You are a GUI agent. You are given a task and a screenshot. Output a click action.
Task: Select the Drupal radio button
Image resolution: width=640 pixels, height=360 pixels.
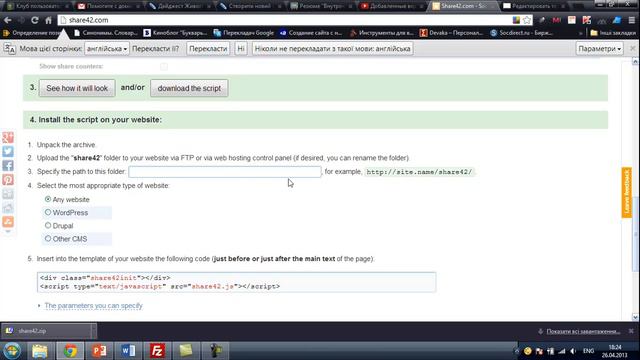(48, 225)
